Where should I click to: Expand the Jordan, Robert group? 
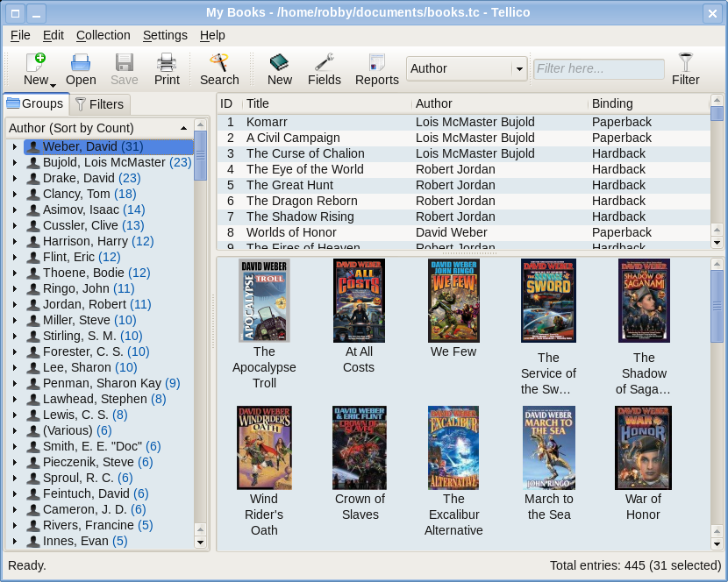(x=15, y=305)
